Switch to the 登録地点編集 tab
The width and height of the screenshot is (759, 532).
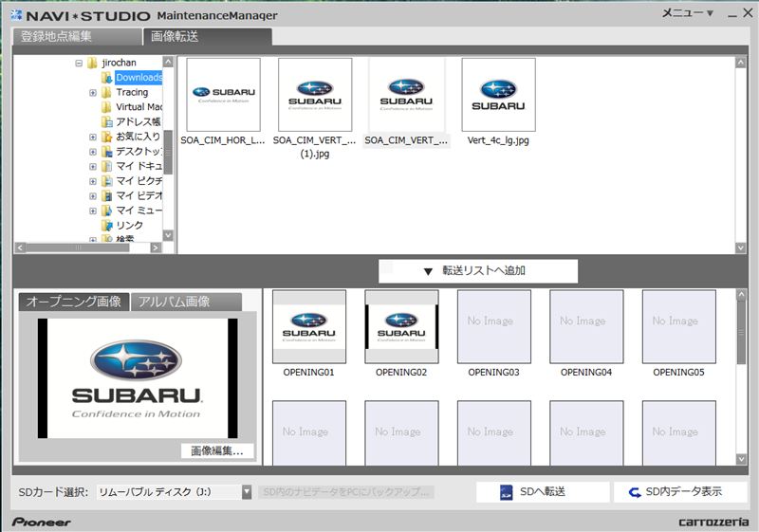click(78, 37)
